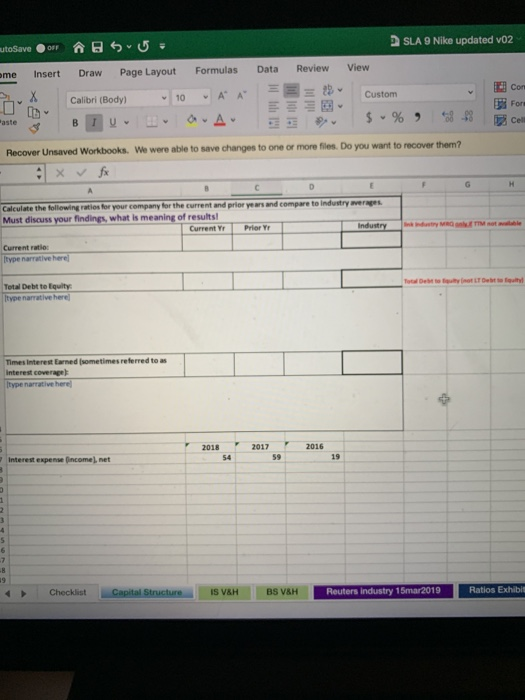Increase the decimal places
The height and width of the screenshot is (700, 525).
click(x=448, y=117)
